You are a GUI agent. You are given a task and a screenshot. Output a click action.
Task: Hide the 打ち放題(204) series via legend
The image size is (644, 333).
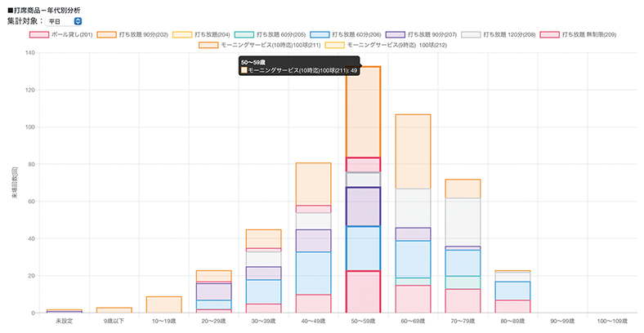(185, 34)
